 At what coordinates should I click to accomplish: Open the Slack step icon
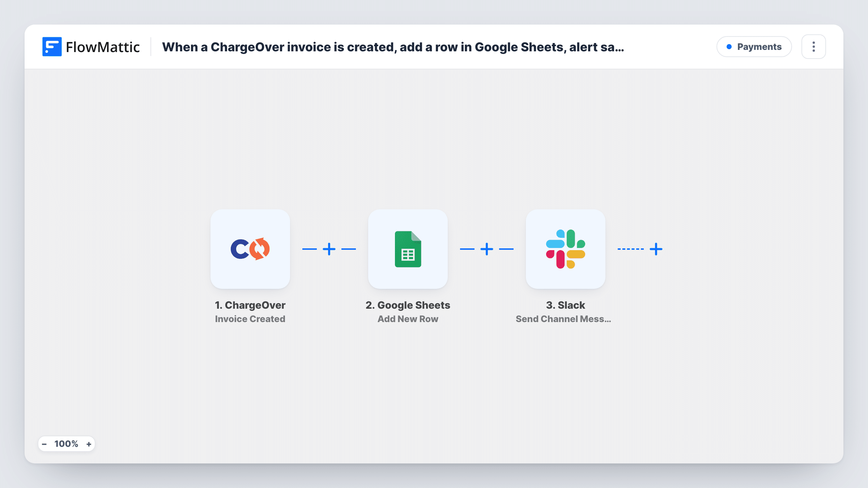[566, 249]
